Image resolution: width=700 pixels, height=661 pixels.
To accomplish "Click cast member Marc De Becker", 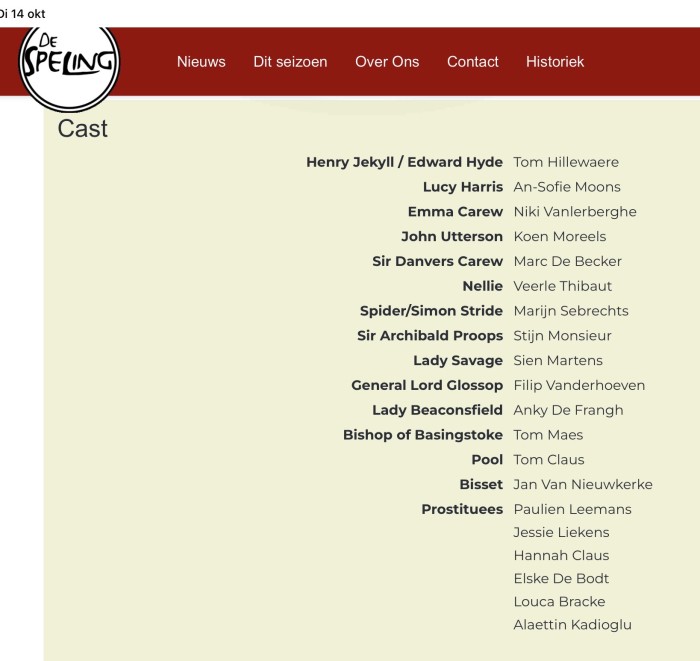I will point(567,261).
